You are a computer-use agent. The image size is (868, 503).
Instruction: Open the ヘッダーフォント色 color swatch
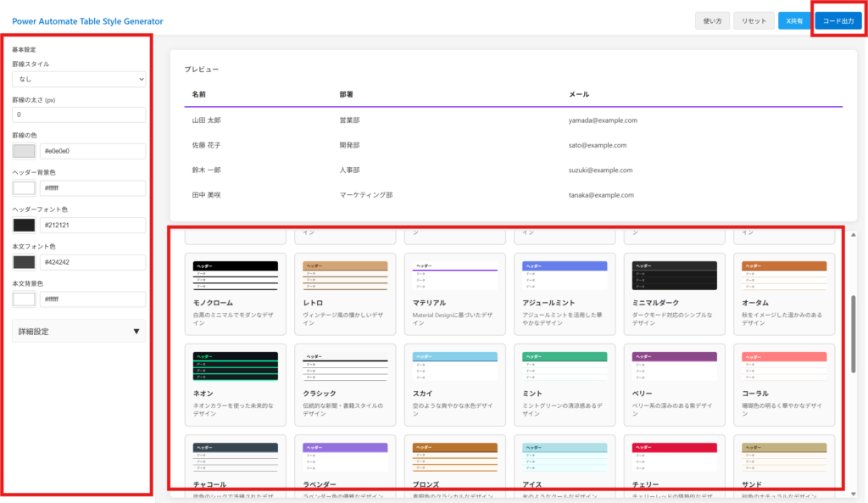(x=25, y=225)
